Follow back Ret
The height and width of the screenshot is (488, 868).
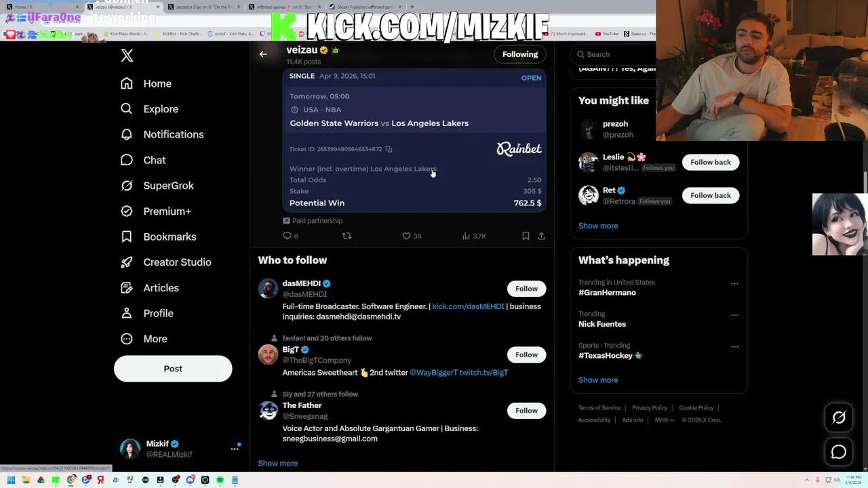pyautogui.click(x=711, y=195)
